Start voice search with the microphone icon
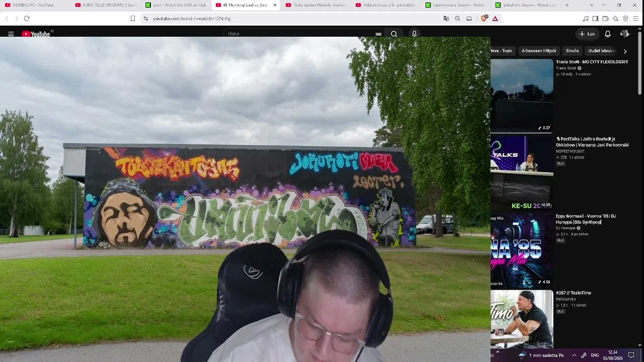 pos(414,34)
